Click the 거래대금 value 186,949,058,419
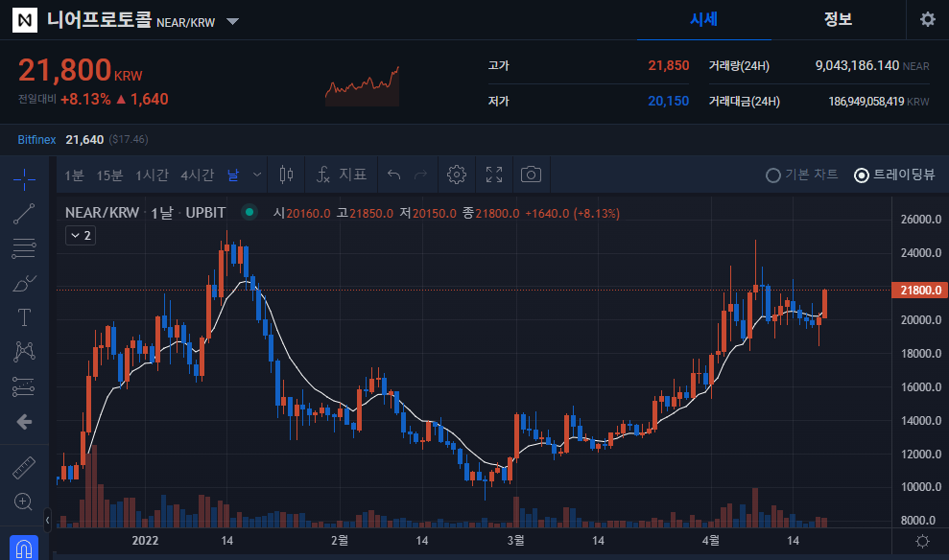949x560 pixels. click(x=866, y=102)
